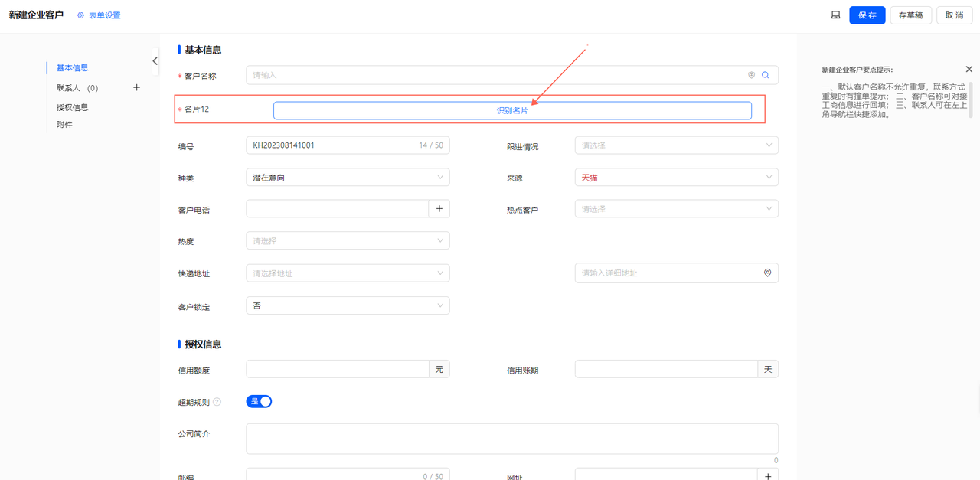The height and width of the screenshot is (480, 980).
Task: Focus the credit limit input field
Action: tap(337, 369)
